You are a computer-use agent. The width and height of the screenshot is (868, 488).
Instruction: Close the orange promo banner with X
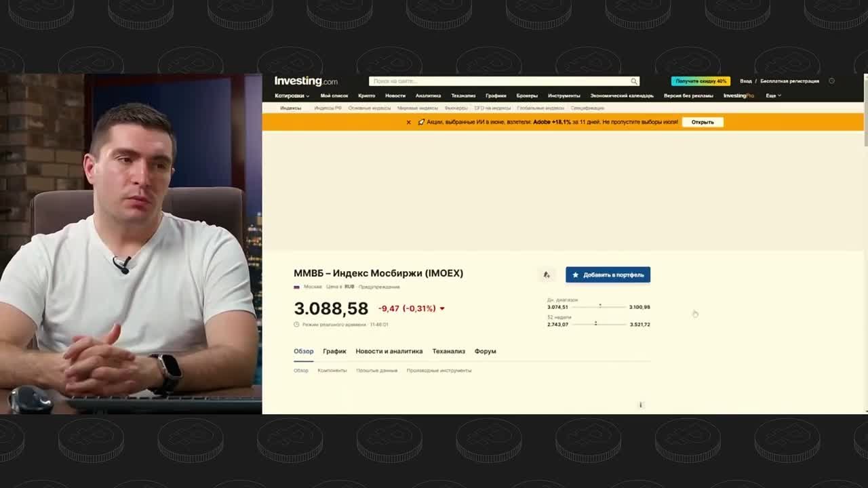408,122
